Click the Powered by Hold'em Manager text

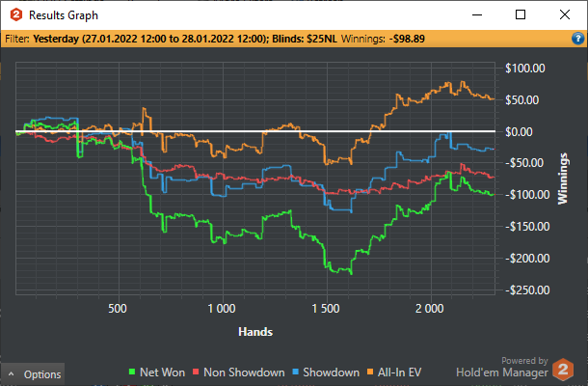click(502, 368)
